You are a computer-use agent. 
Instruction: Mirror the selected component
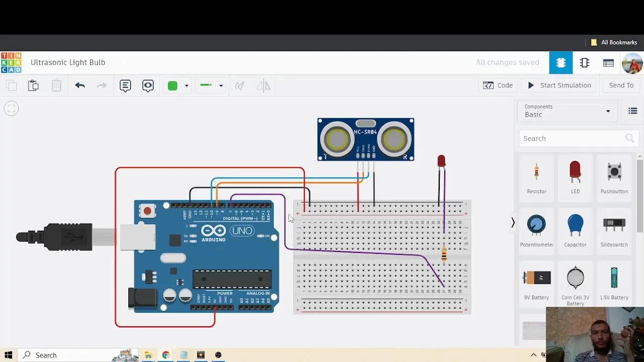(263, 85)
